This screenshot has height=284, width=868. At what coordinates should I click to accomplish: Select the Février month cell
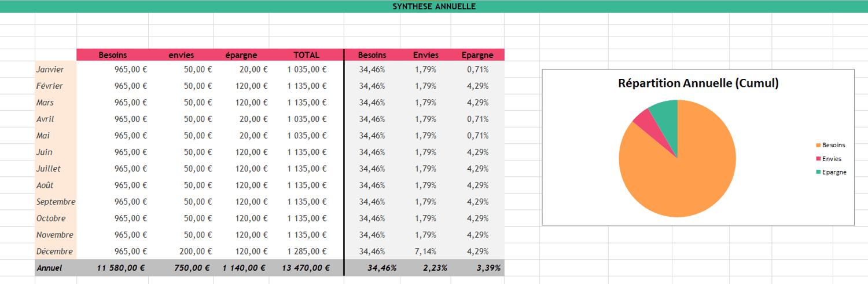(x=56, y=86)
